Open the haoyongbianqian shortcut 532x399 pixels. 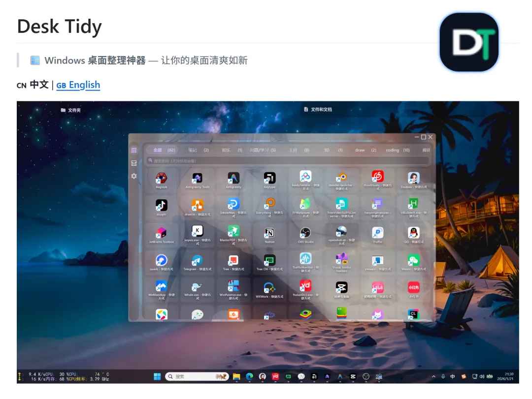tap(378, 204)
